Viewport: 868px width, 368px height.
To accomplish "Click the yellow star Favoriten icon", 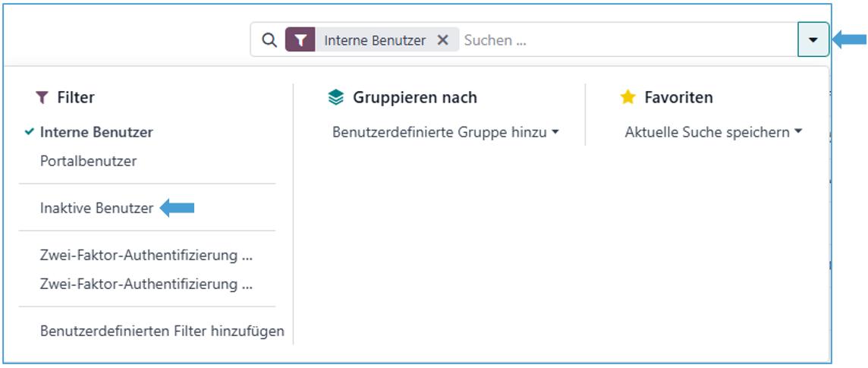I will pos(627,98).
